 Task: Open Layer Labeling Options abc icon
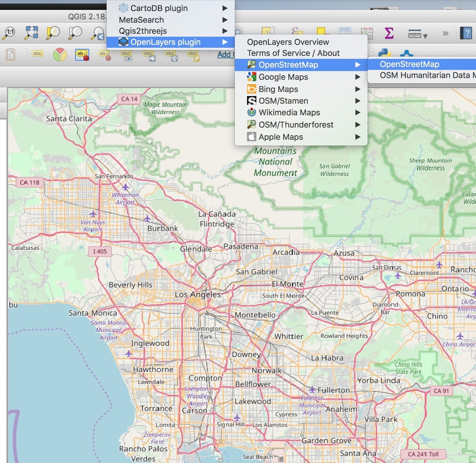(37, 54)
